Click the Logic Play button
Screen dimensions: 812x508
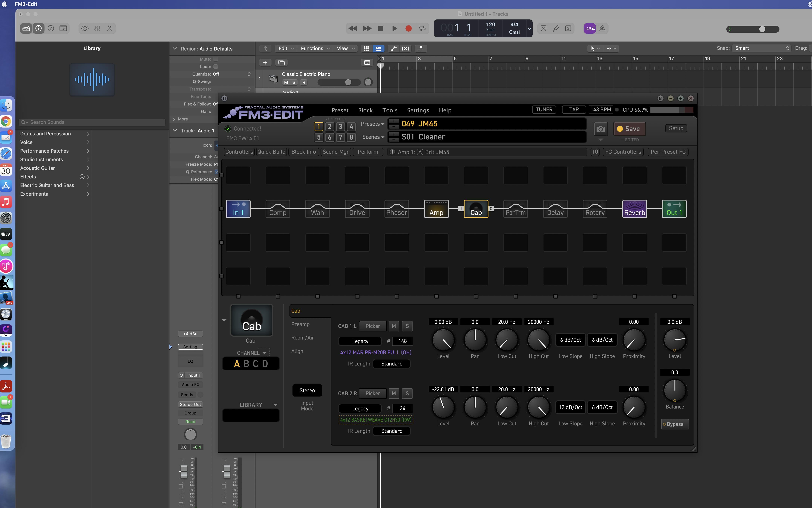click(395, 29)
